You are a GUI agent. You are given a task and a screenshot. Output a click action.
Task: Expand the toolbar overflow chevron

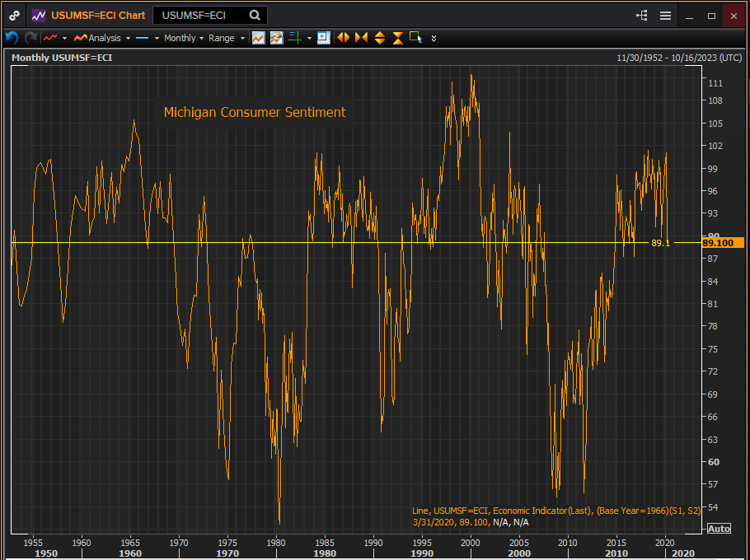[434, 38]
